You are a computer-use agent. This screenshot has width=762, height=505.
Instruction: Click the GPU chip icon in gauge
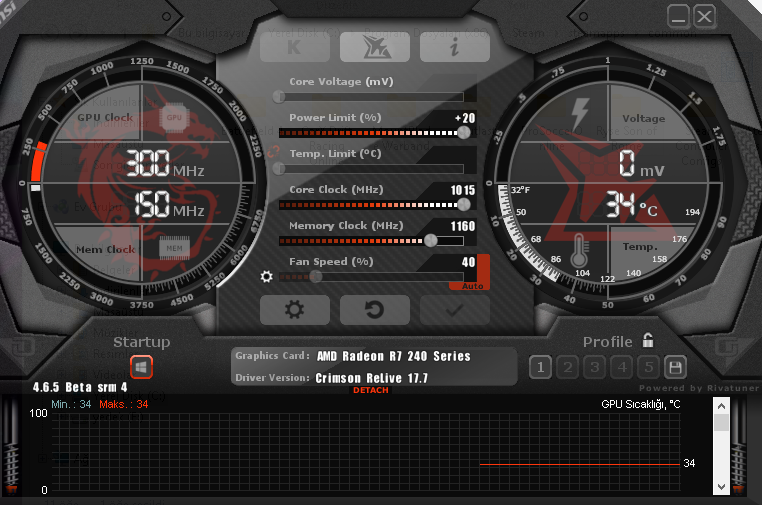click(174, 118)
